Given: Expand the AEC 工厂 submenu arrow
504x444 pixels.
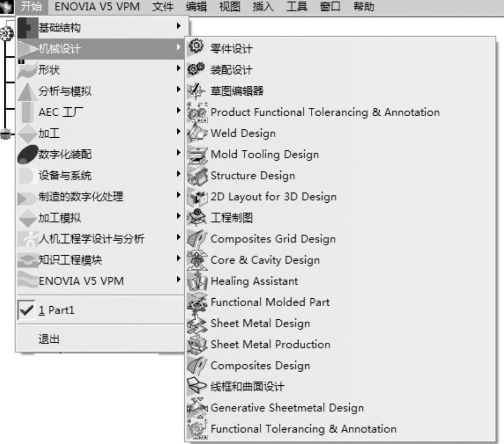Looking at the screenshot, I should pos(178,110).
